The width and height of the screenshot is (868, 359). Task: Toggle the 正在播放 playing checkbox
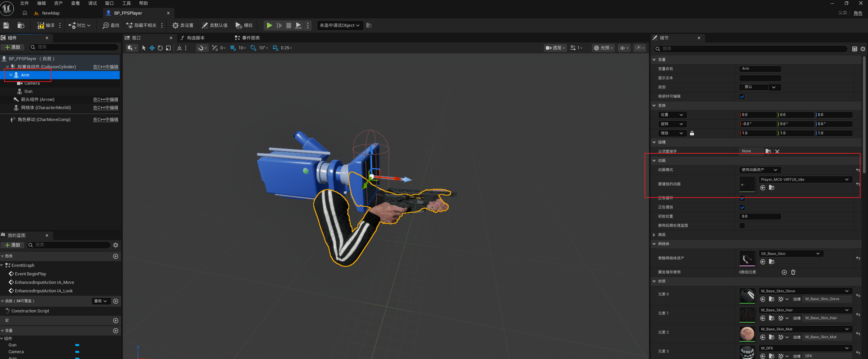tap(742, 207)
